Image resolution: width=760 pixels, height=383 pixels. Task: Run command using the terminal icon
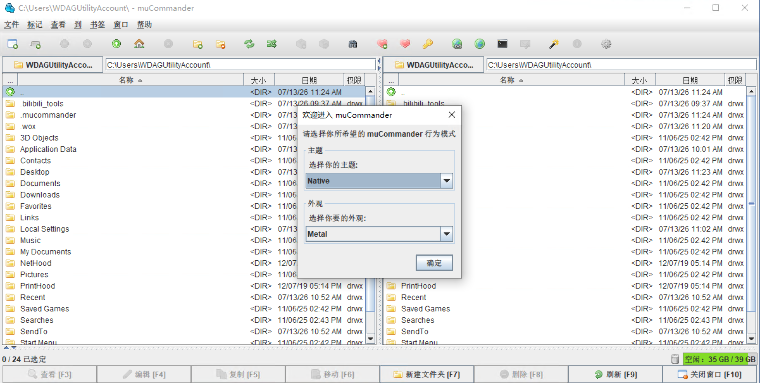[502, 44]
